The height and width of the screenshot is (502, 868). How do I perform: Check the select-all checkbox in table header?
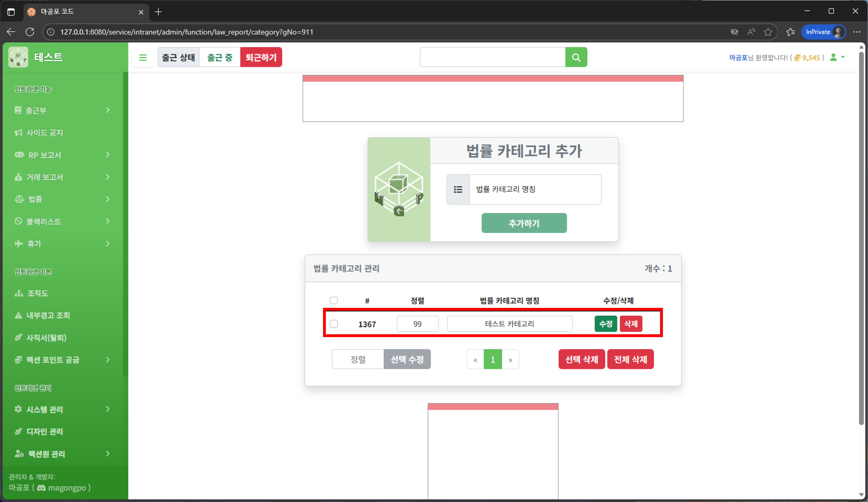pos(333,300)
